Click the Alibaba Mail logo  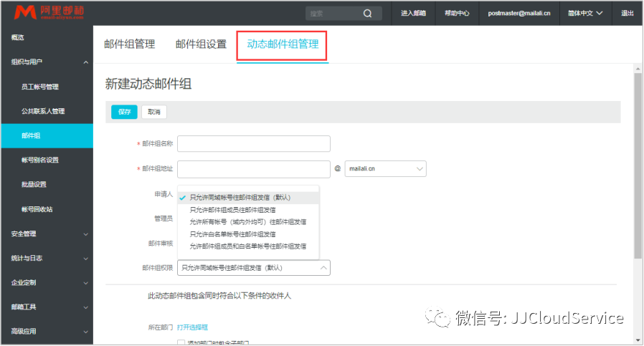pos(49,13)
